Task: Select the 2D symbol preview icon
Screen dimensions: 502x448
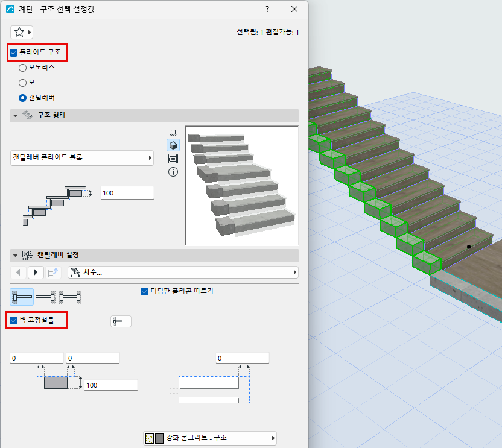Action: (173, 133)
